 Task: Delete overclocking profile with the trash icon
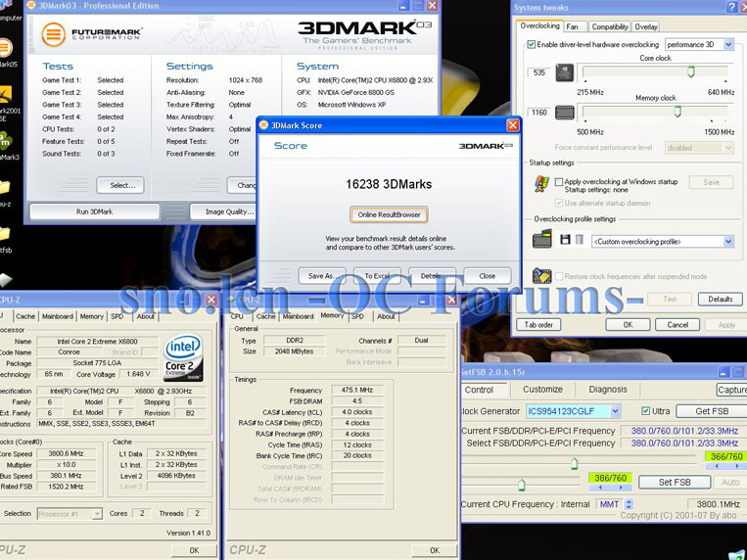tap(580, 239)
